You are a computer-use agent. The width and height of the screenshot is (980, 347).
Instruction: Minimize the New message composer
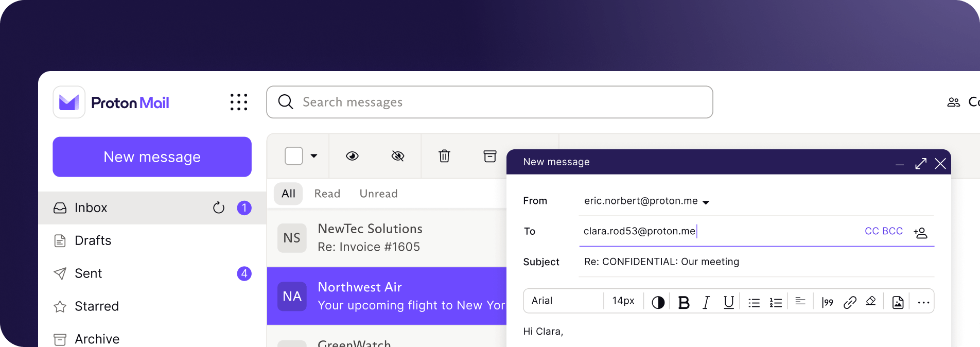(x=900, y=165)
